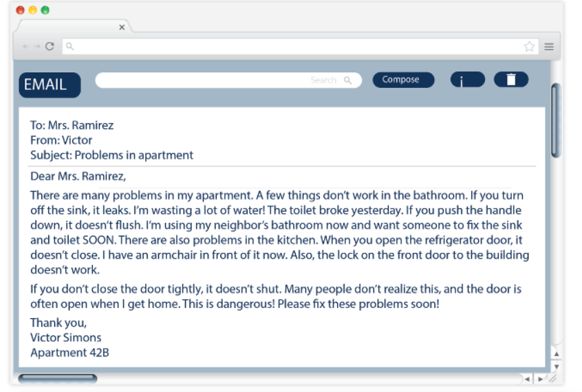582x392 pixels.
Task: Click the info button
Action: tap(468, 80)
